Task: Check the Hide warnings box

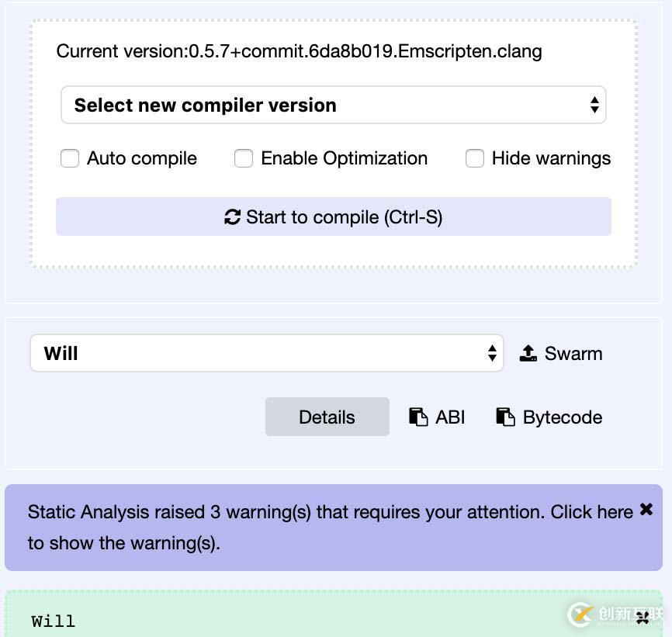Action: pyautogui.click(x=475, y=158)
